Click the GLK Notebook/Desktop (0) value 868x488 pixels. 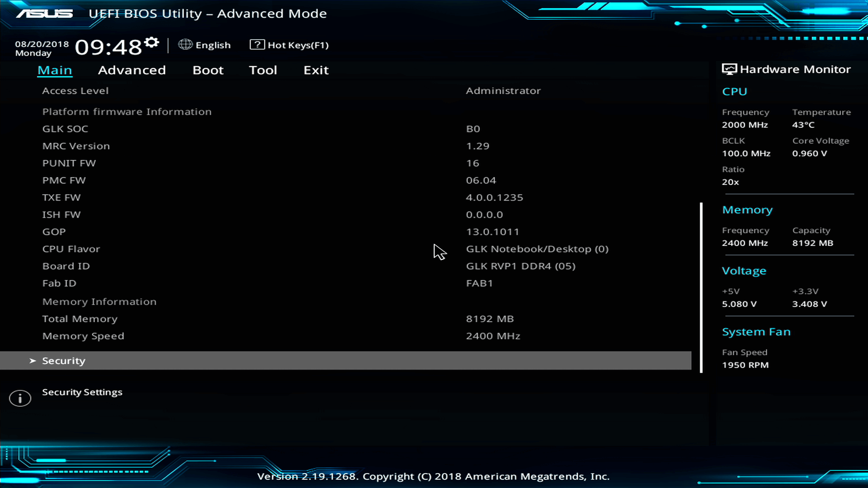[x=537, y=249]
